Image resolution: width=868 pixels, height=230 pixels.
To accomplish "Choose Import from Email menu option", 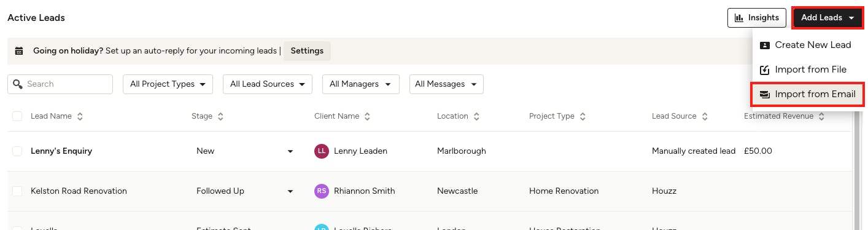I will pos(807,95).
